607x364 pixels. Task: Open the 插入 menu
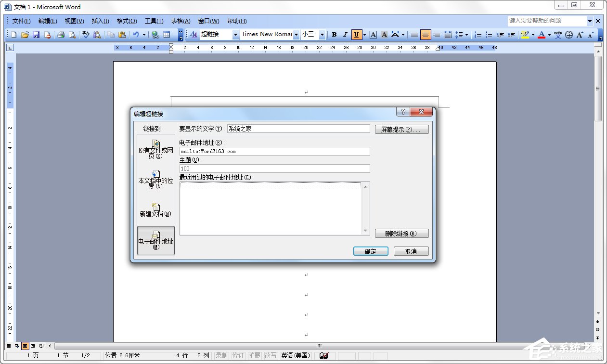[99, 21]
